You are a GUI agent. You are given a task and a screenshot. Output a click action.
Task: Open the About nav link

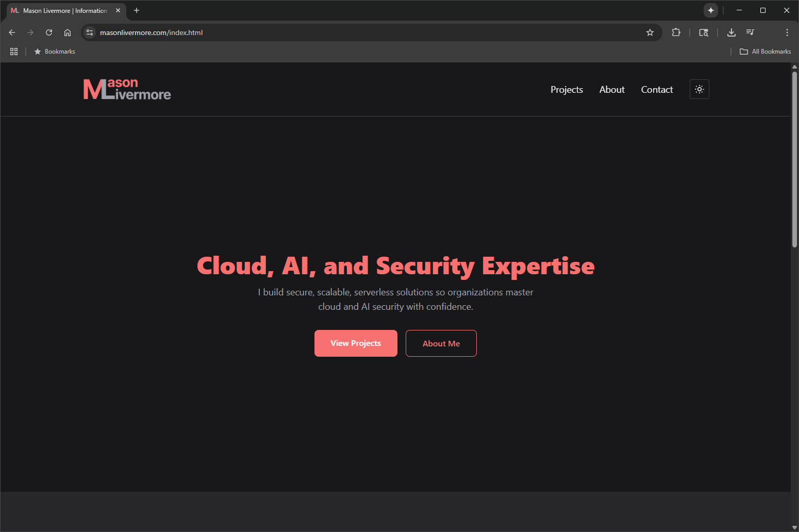[x=612, y=90]
